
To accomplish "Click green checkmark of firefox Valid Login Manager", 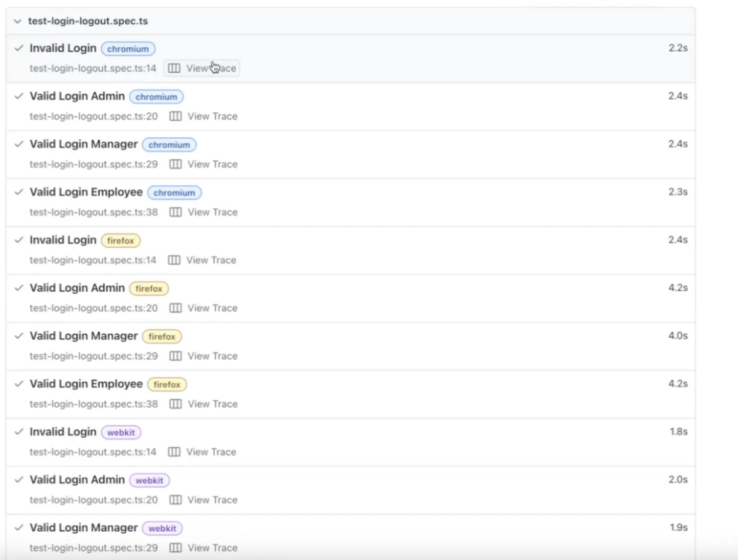I will coord(19,336).
